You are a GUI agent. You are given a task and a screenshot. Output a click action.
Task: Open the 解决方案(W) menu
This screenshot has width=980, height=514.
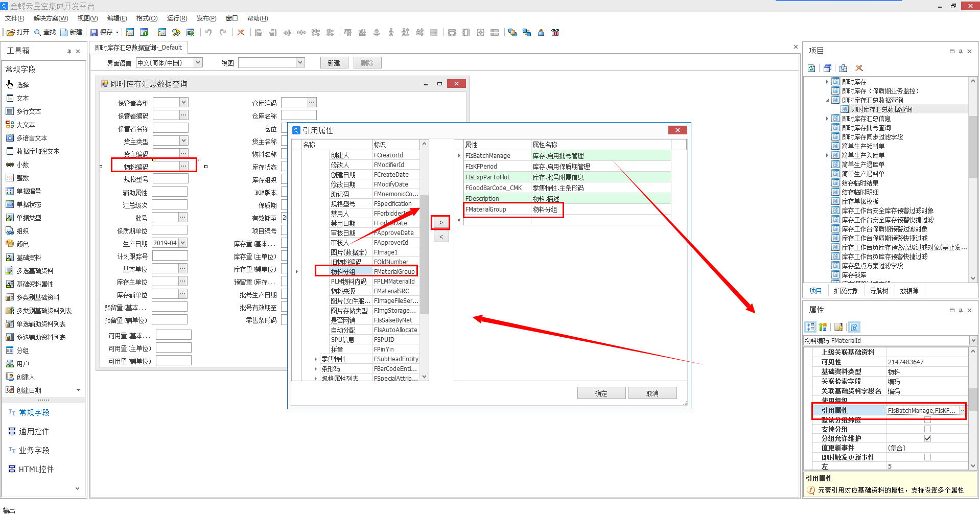[x=51, y=18]
